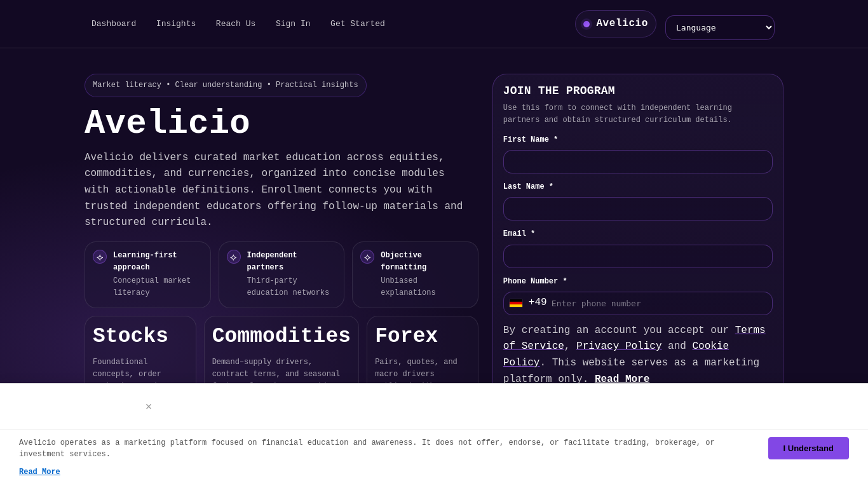Click the Forex card heading
The image size is (868, 488).
406,336
